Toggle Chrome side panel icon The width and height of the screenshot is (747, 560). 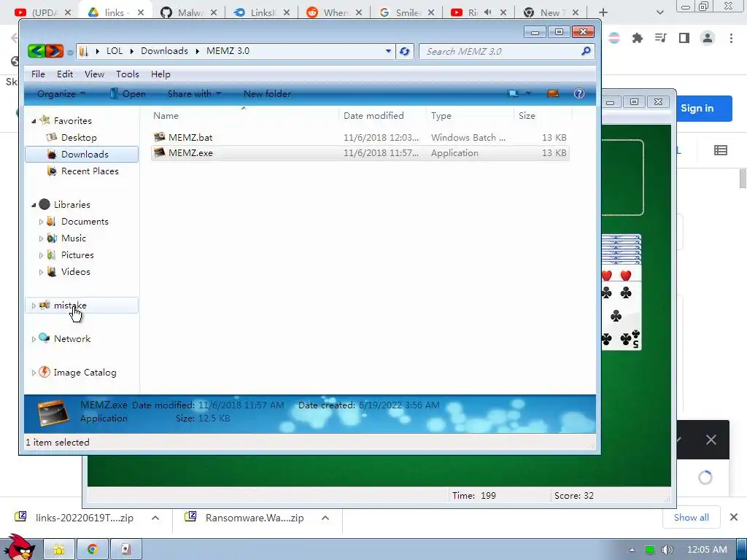(684, 38)
